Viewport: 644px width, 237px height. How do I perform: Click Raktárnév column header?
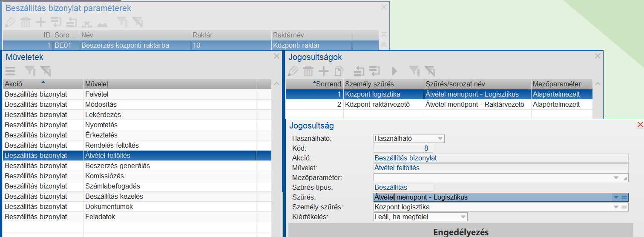(x=311, y=35)
